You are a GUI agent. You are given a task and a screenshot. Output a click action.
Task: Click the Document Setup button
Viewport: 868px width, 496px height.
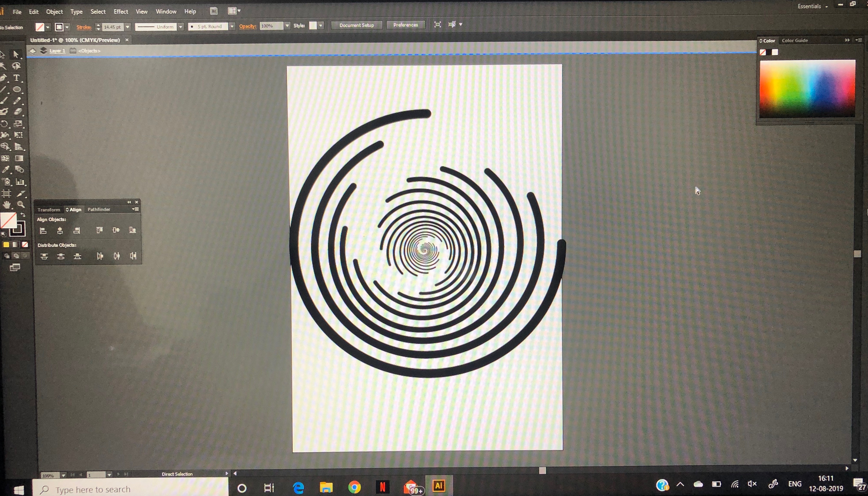pos(356,25)
